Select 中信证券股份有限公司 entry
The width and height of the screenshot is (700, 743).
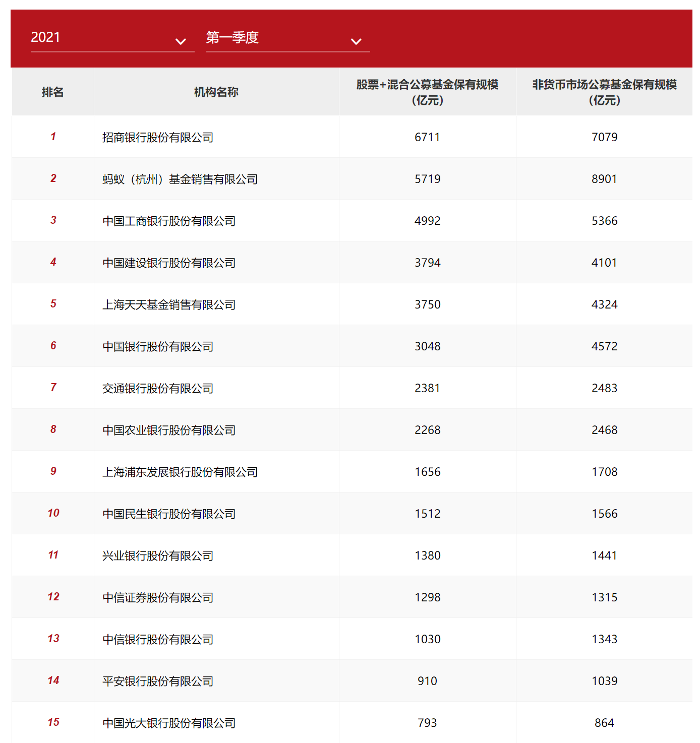[x=158, y=597]
